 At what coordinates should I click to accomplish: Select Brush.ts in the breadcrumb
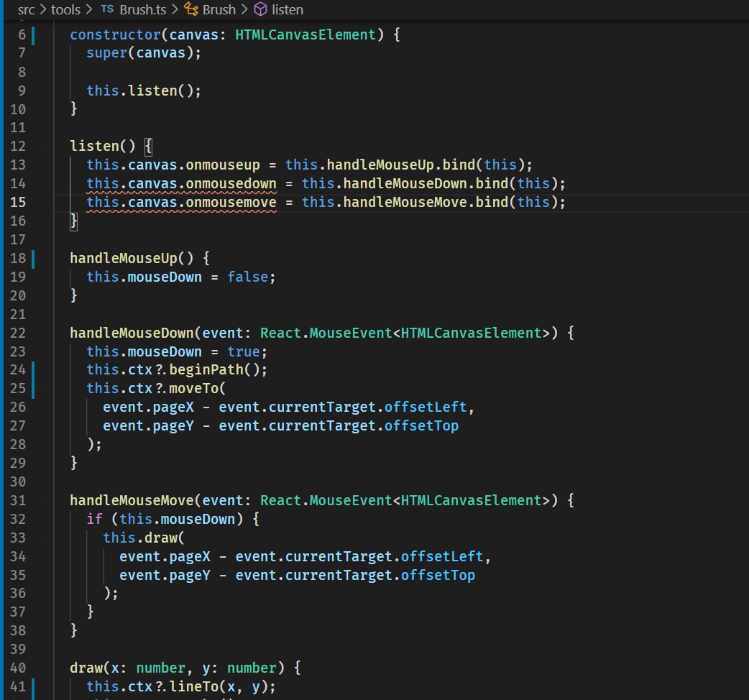coord(143,9)
